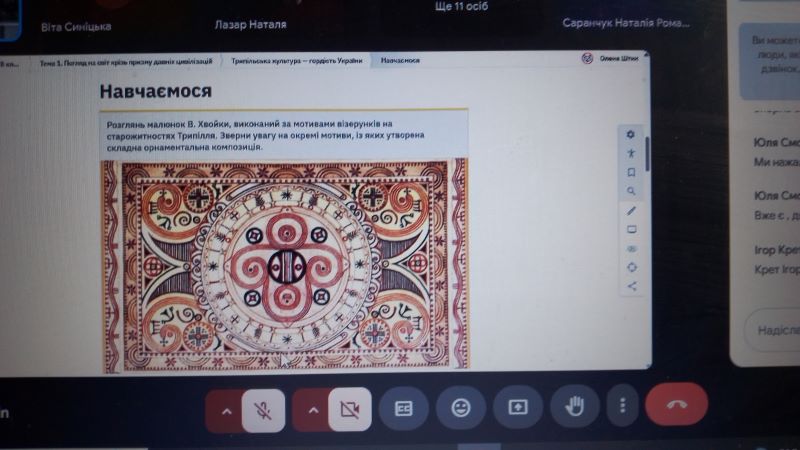The width and height of the screenshot is (800, 450).
Task: Click the task description text about В. Хвойки
Action: pos(265,136)
